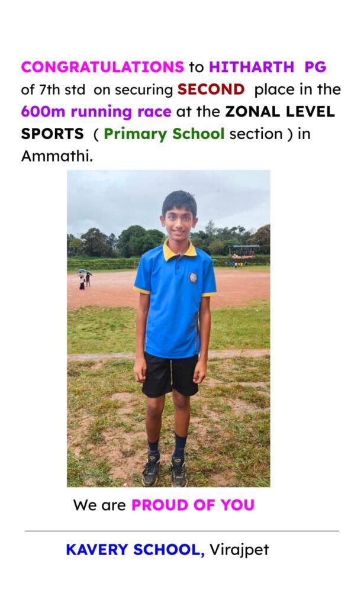Click the bold SPORTS word
The image size is (364, 606).
pos(52,134)
